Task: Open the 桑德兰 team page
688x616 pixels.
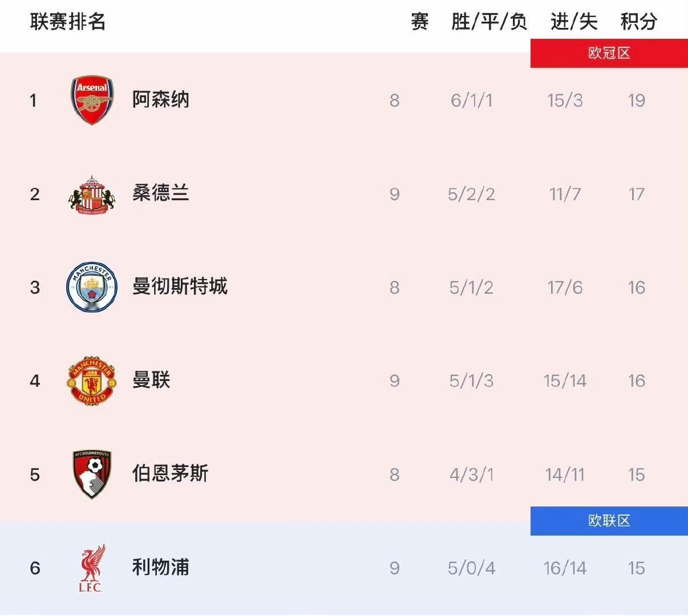Action: tap(160, 193)
